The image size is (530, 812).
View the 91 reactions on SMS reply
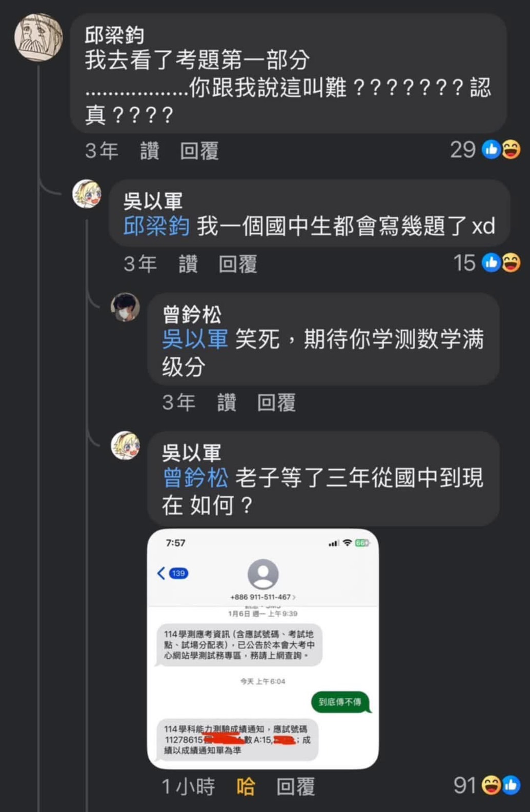[x=487, y=785]
